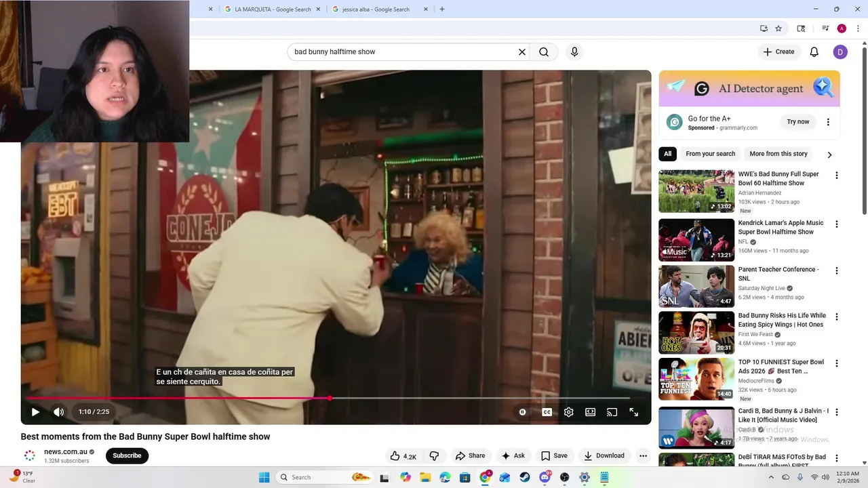868x488 pixels.
Task: Search with your voice microphone
Action: [x=574, y=52]
